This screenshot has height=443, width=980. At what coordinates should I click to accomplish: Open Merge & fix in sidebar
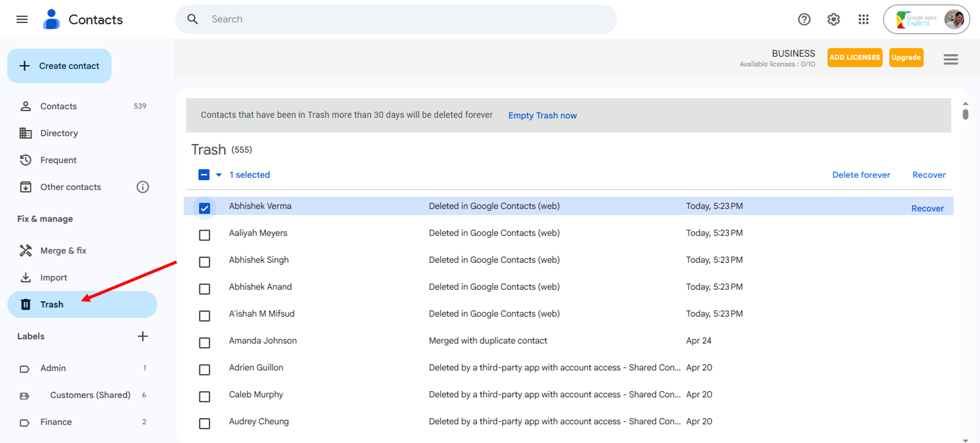click(x=63, y=251)
